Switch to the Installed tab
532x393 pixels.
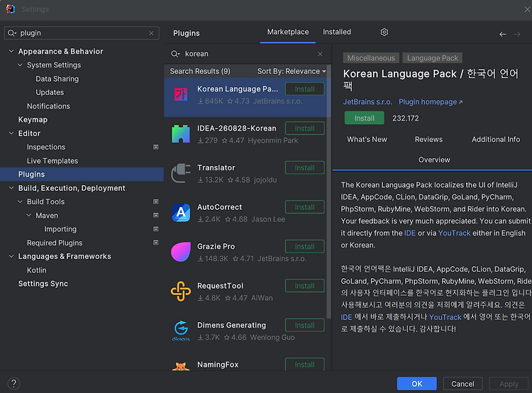tap(336, 32)
